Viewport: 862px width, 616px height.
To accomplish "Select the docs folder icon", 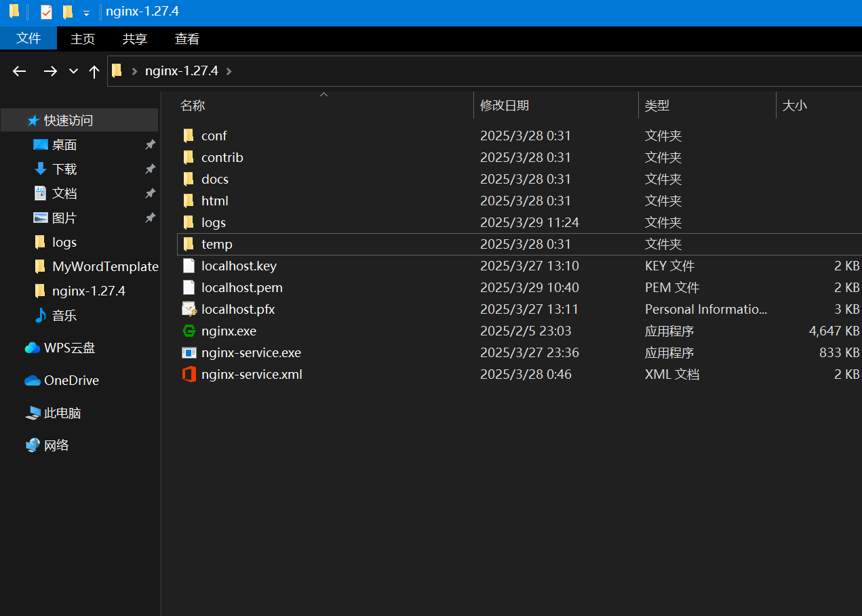I will tap(189, 179).
